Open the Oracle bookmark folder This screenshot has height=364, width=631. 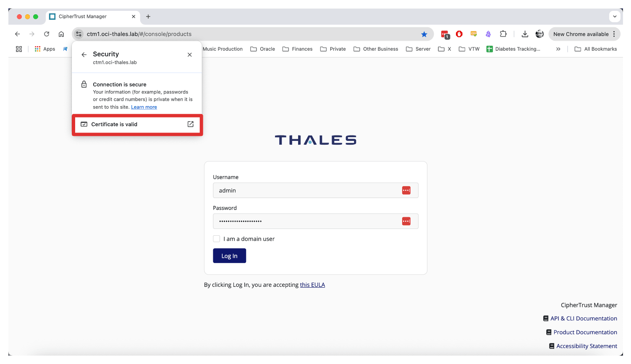(263, 49)
